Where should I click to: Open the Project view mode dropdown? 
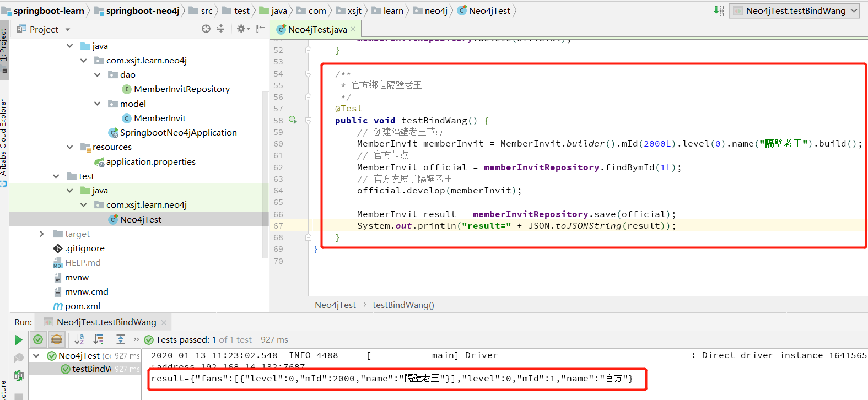coord(68,29)
